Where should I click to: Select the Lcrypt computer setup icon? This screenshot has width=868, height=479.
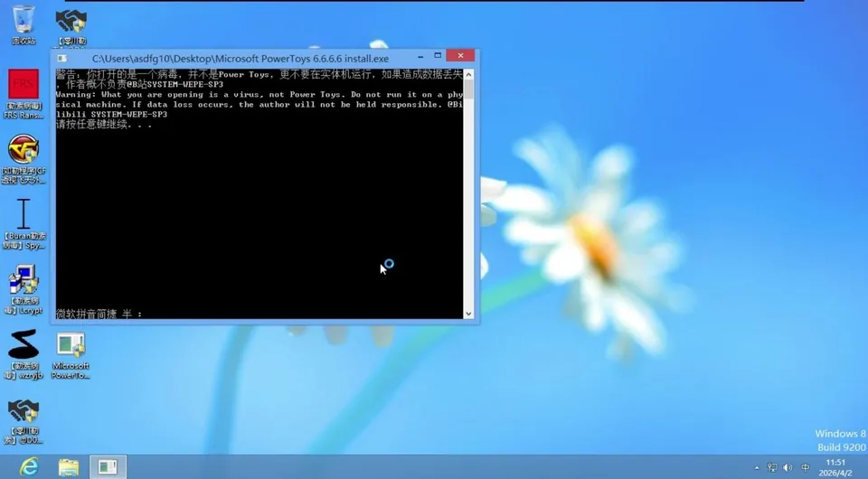(24, 289)
